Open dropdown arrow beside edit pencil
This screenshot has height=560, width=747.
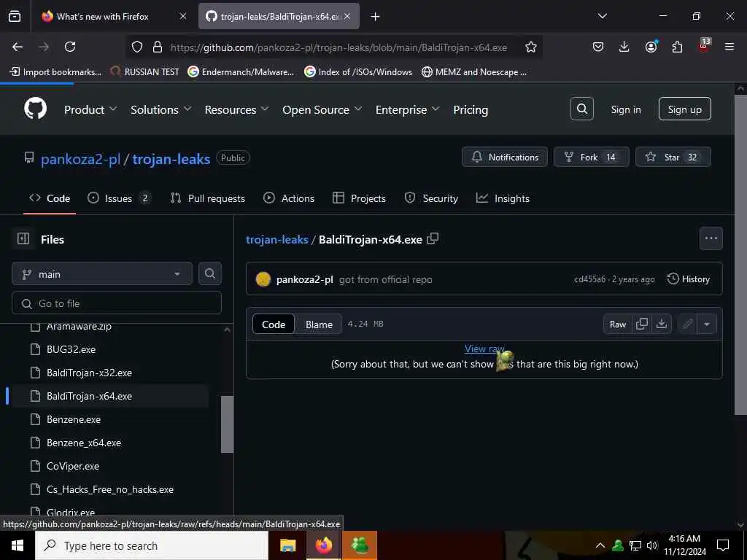tap(707, 324)
